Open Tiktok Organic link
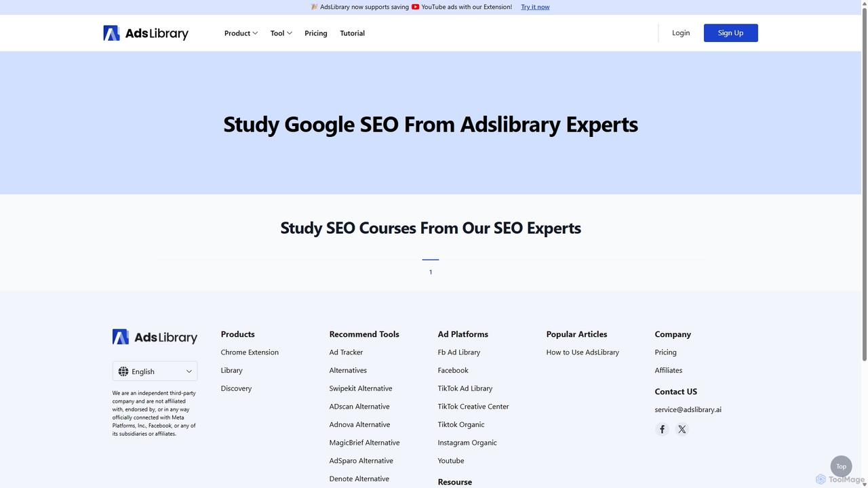The height and width of the screenshot is (488, 868). (461, 425)
